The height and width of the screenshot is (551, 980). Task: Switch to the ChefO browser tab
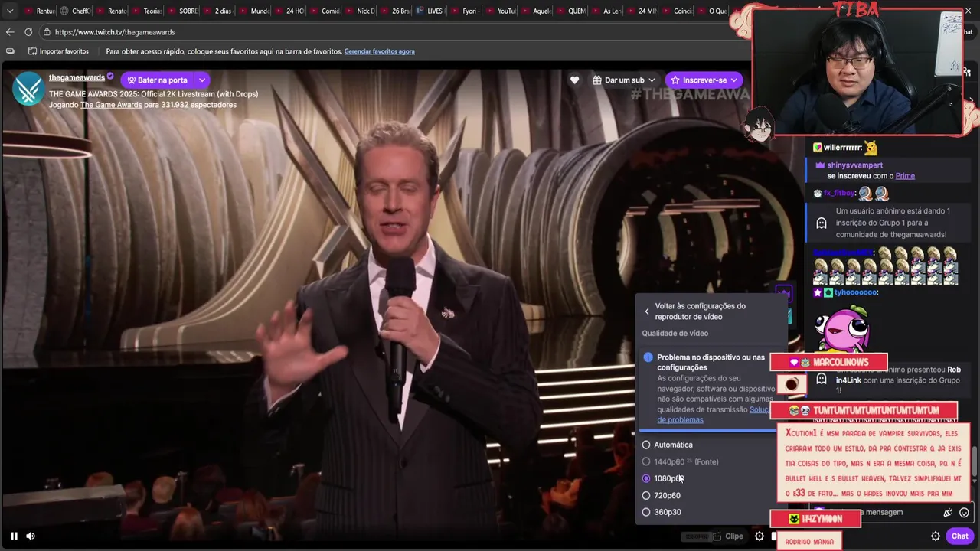coord(75,11)
